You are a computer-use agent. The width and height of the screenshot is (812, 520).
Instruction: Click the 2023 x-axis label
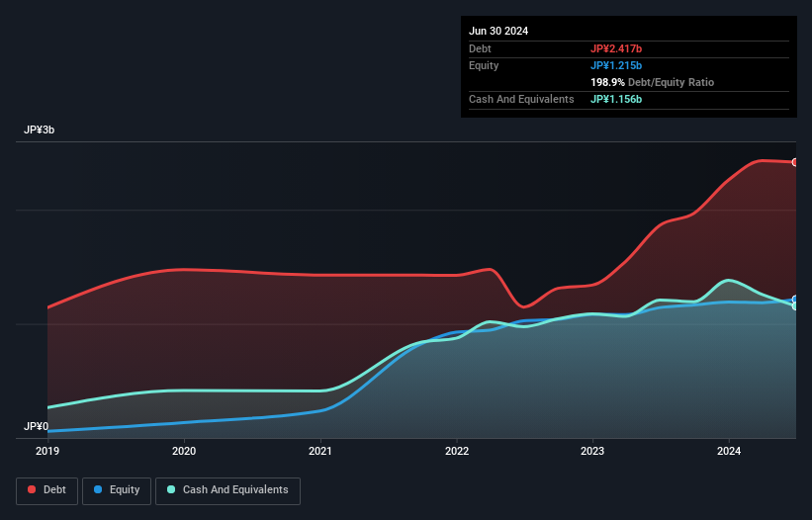pyautogui.click(x=592, y=451)
